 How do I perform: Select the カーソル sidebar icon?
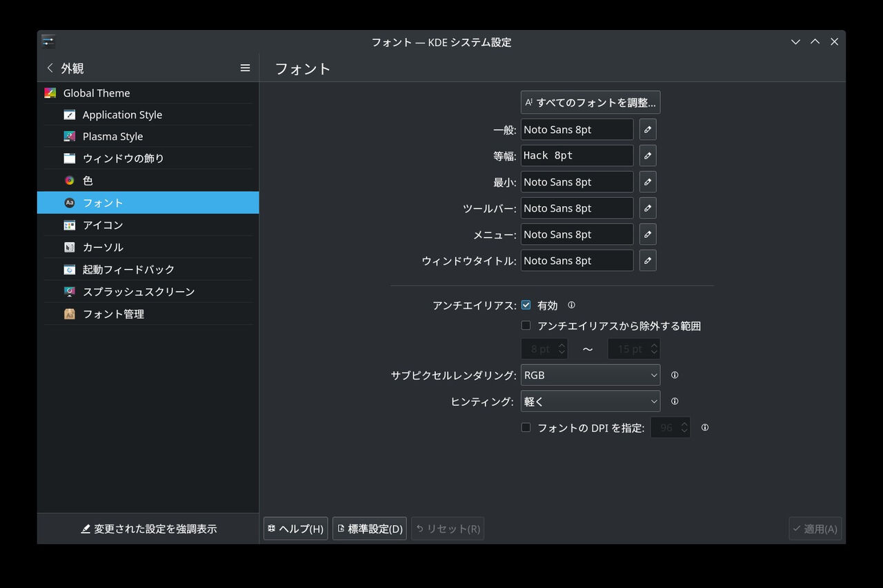(x=69, y=247)
